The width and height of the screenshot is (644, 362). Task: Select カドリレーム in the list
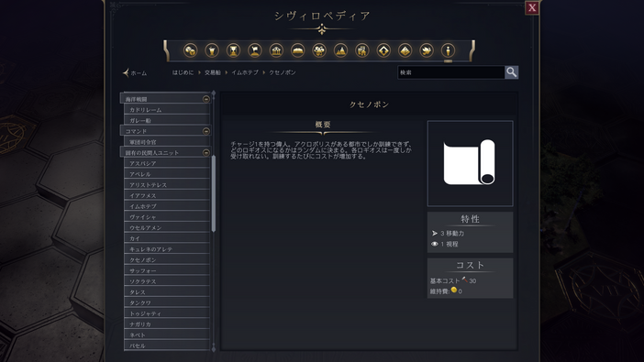pos(167,110)
